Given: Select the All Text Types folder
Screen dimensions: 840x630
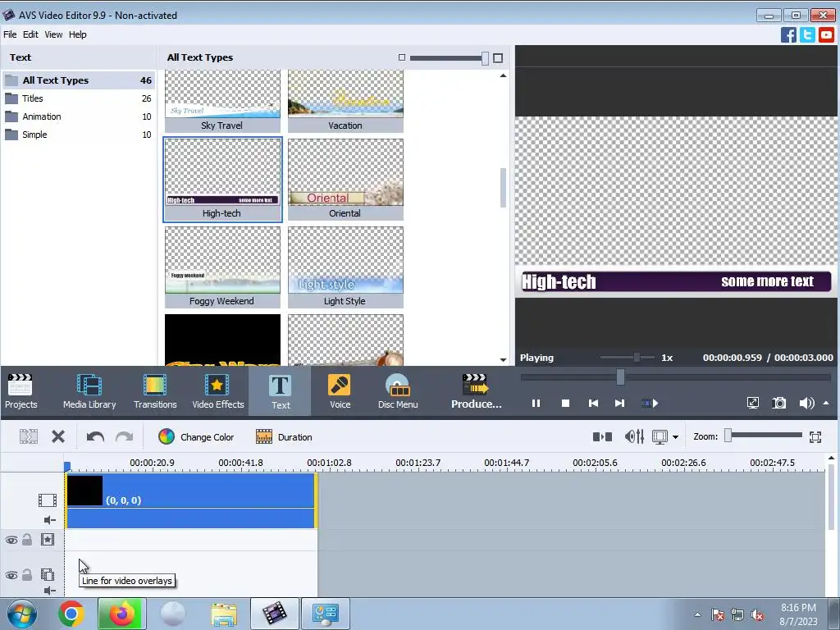Looking at the screenshot, I should [79, 80].
